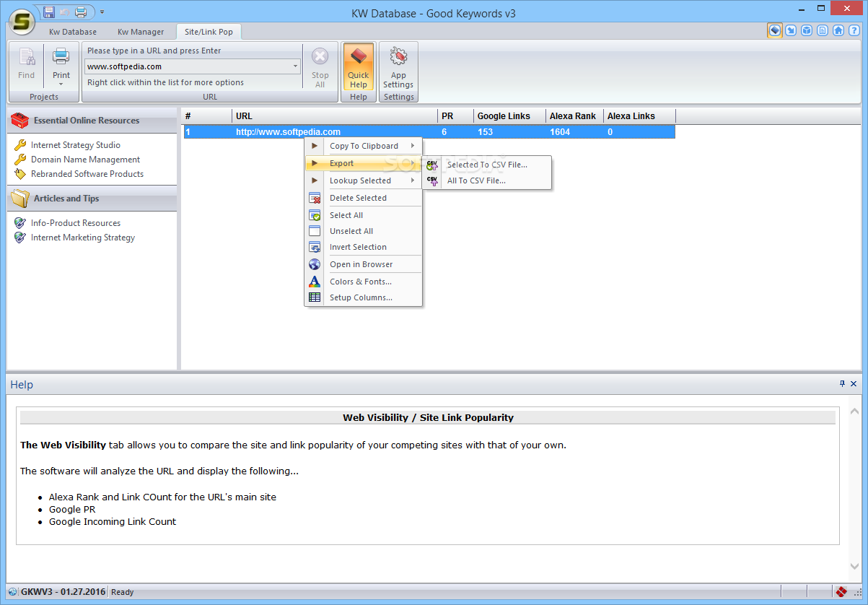Click the Find button in Projects group
The height and width of the screenshot is (605, 868).
pyautogui.click(x=26, y=66)
